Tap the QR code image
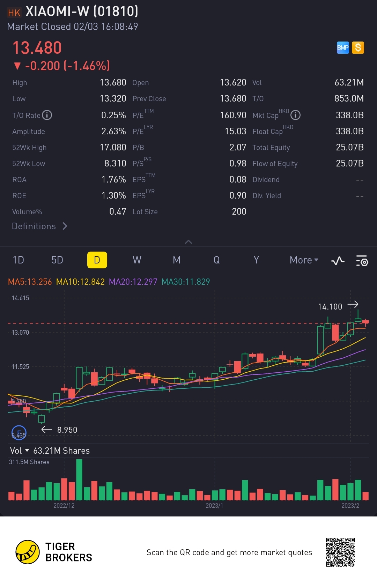 [x=340, y=552]
